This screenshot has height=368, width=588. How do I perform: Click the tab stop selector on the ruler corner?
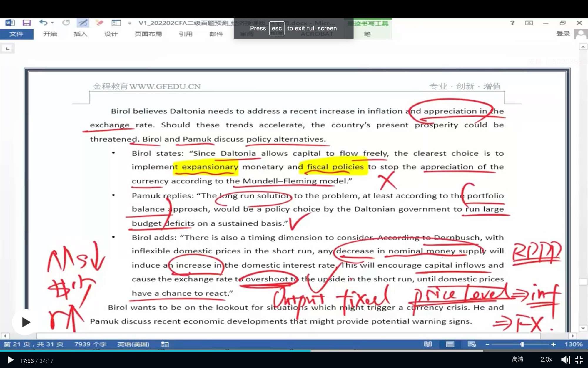tap(8, 49)
